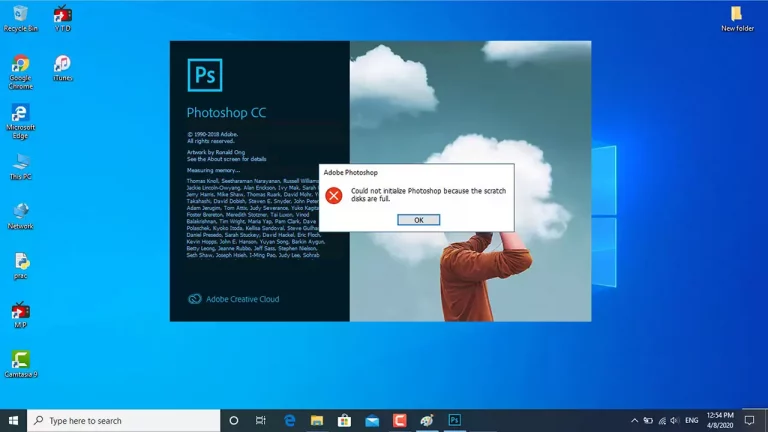768x432 pixels.
Task: Select the New folder desktop icon
Action: [737, 19]
